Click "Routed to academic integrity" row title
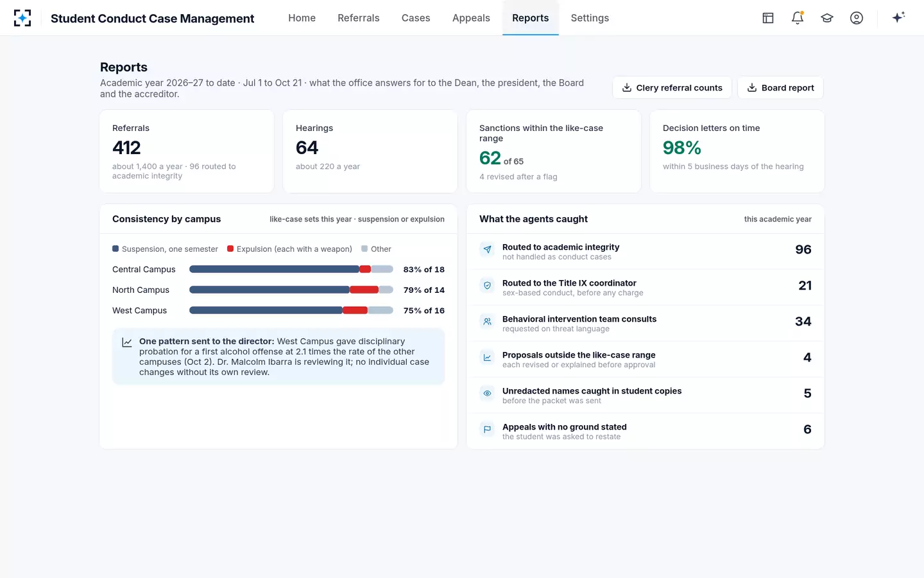 point(561,247)
